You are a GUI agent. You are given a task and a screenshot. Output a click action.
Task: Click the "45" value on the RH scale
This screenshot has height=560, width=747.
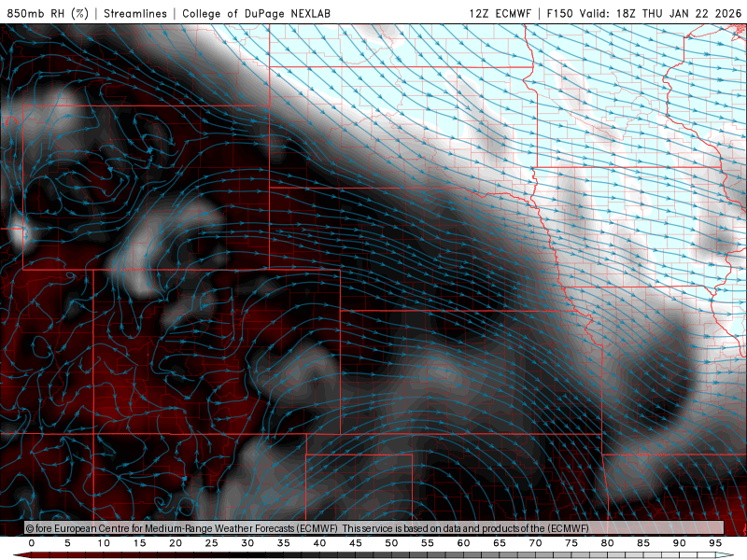point(356,543)
